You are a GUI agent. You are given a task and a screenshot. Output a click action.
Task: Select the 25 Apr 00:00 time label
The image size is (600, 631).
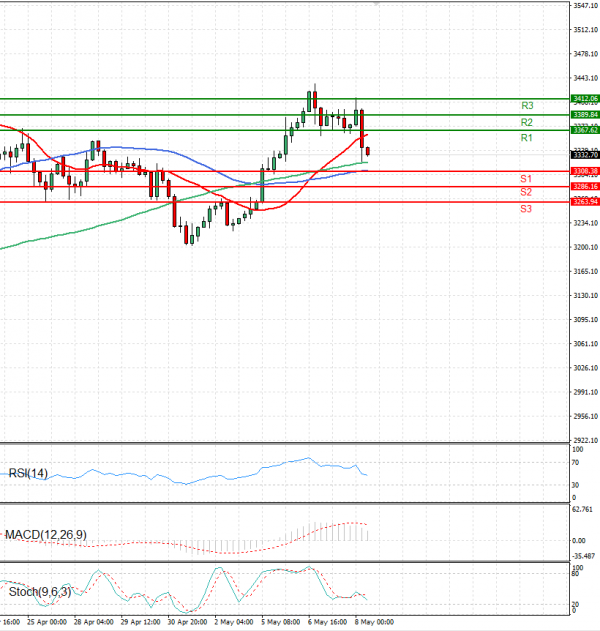click(x=47, y=621)
